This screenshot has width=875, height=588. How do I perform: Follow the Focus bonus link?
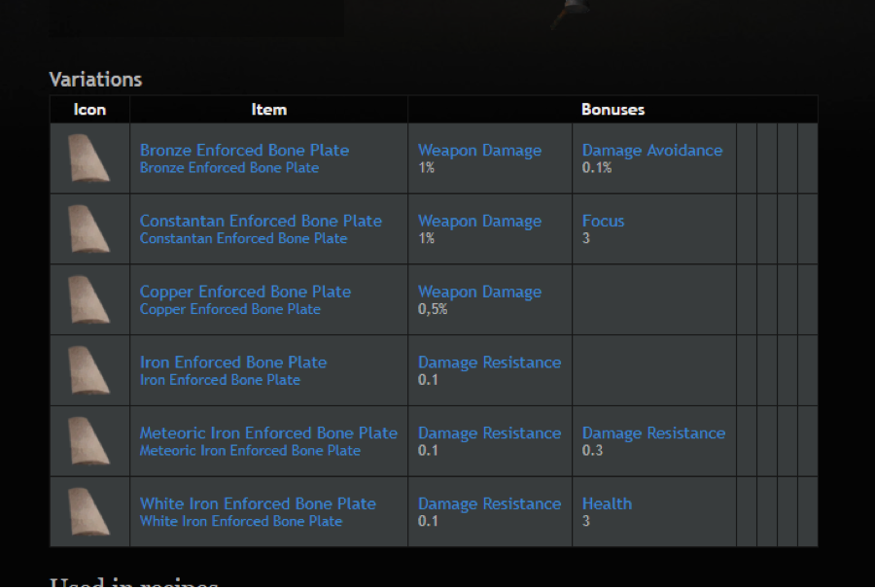click(603, 221)
